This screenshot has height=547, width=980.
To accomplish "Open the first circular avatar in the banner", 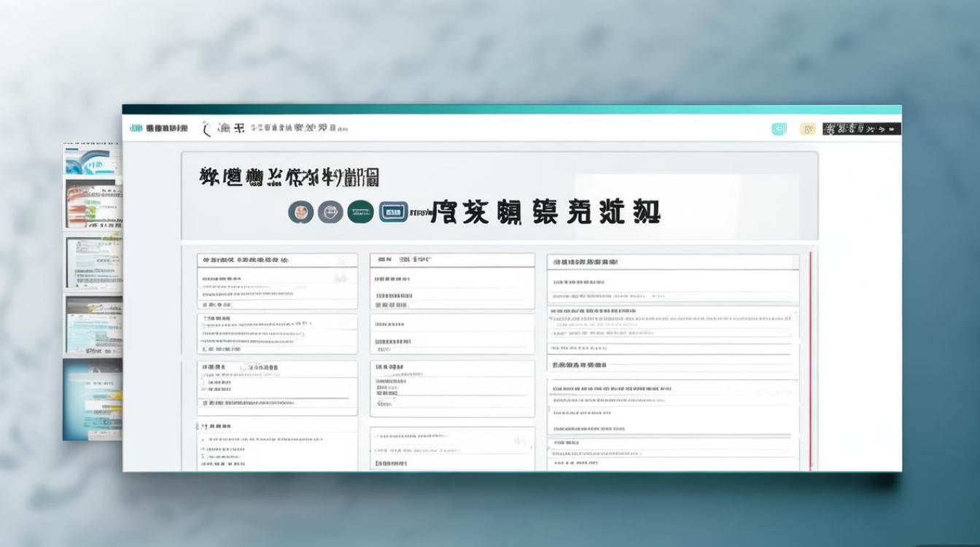I will pyautogui.click(x=301, y=212).
